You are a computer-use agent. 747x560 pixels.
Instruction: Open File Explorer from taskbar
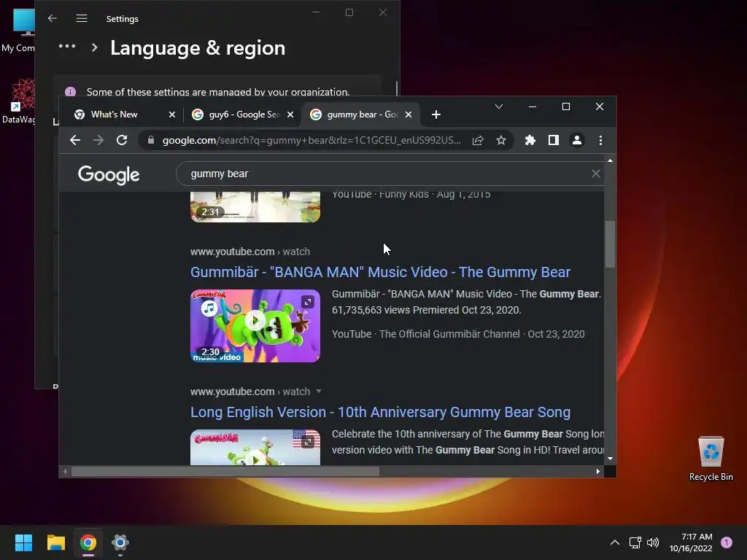(x=55, y=542)
